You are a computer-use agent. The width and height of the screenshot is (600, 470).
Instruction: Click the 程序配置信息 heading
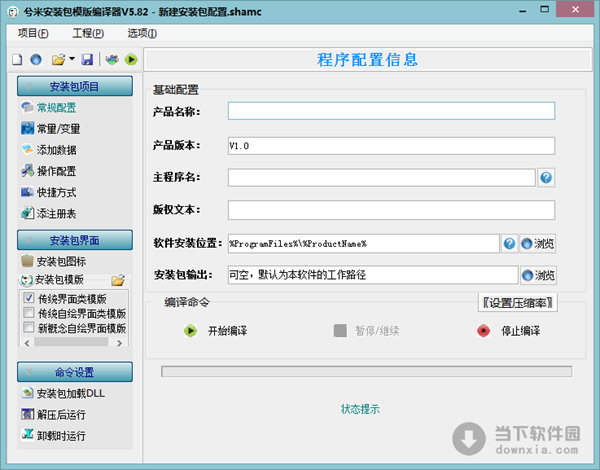(x=367, y=60)
